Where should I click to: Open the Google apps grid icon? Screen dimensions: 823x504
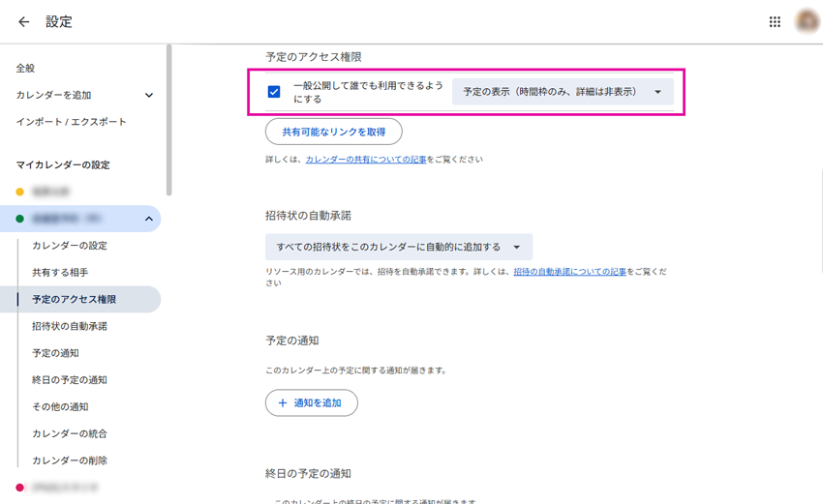[775, 22]
